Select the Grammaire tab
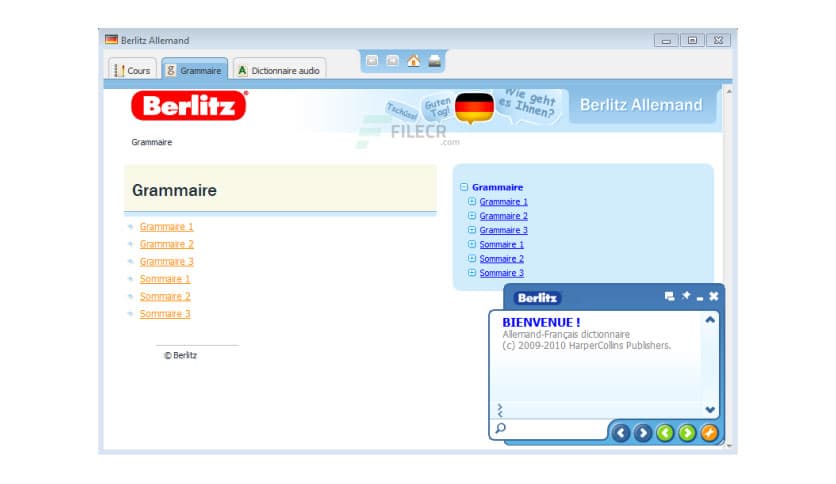 click(x=195, y=70)
